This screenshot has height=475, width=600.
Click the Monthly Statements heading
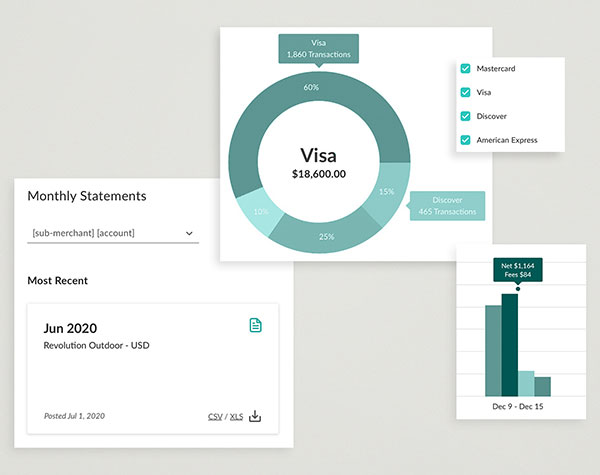pyautogui.click(x=87, y=196)
